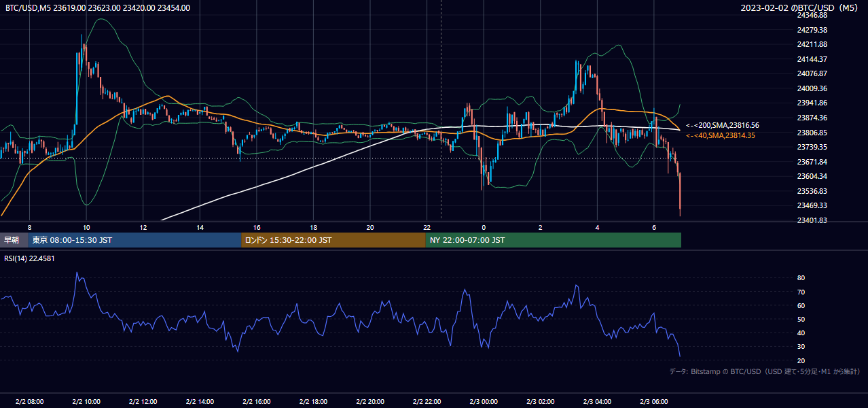Click the 2/2 20:00 date axis label
The height and width of the screenshot is (408, 868).
tap(370, 402)
